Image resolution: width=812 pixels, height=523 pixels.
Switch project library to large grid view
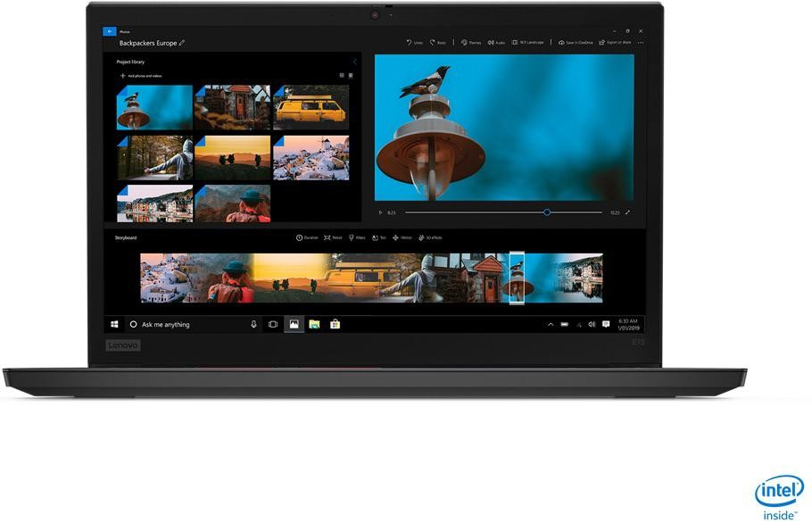341,76
